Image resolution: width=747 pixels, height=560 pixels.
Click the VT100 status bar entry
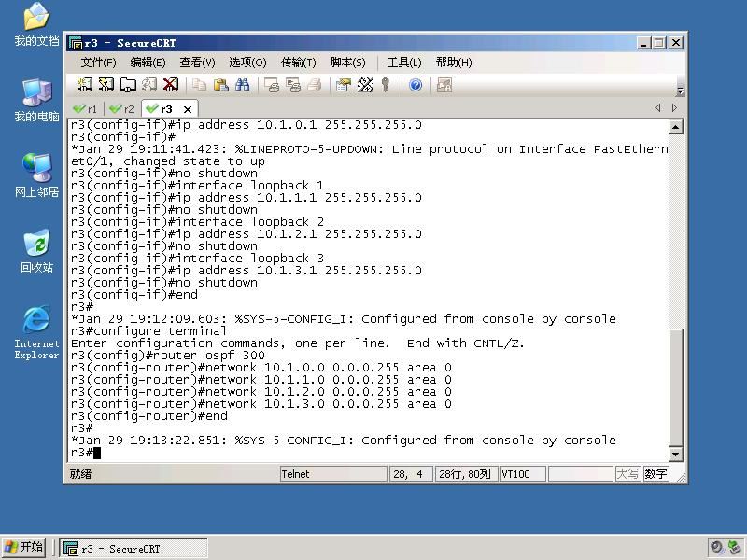(523, 474)
